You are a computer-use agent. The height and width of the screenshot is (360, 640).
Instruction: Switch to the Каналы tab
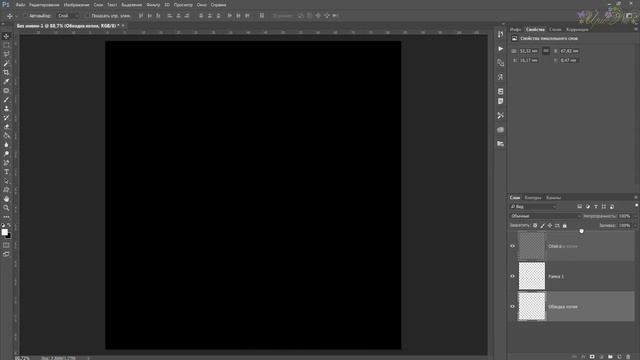click(553, 198)
